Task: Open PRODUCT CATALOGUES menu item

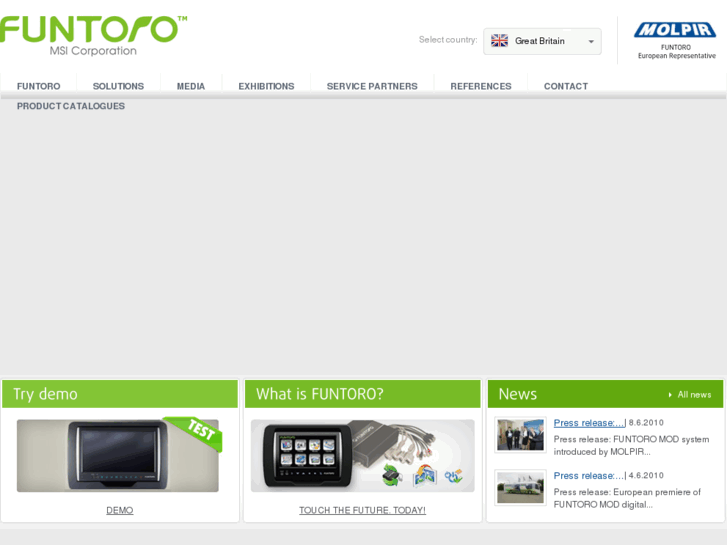Action: 71,106
